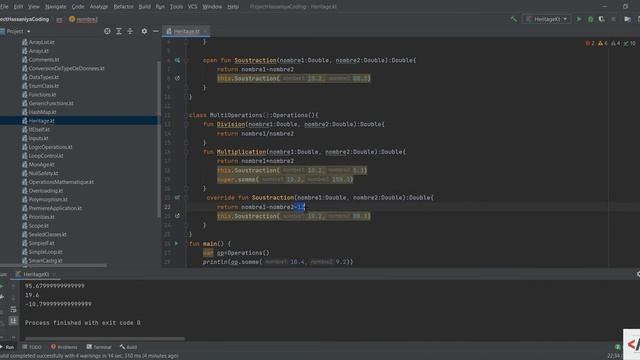Toggle Scroll to End in Run console
The width and height of the screenshot is (640, 360).
13,320
